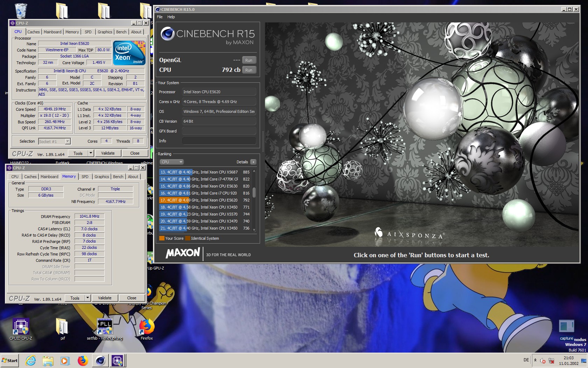Click the GFX Board field in Cinebench

click(219, 131)
